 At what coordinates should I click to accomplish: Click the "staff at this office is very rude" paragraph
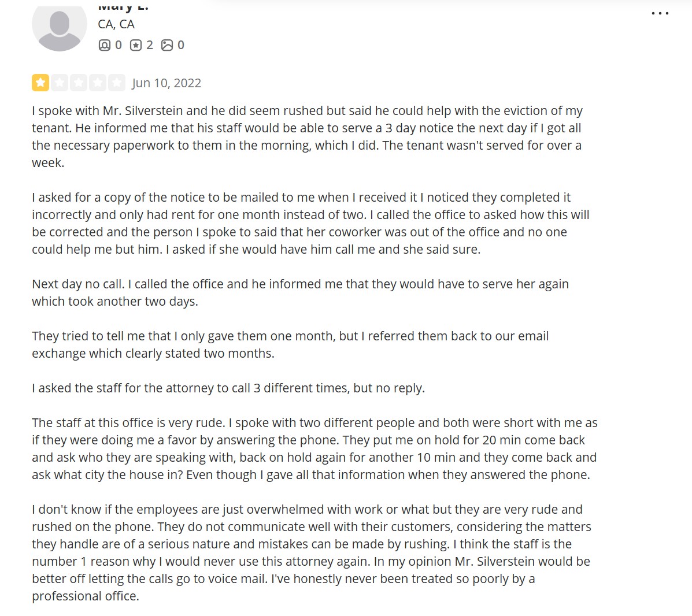tap(314, 448)
